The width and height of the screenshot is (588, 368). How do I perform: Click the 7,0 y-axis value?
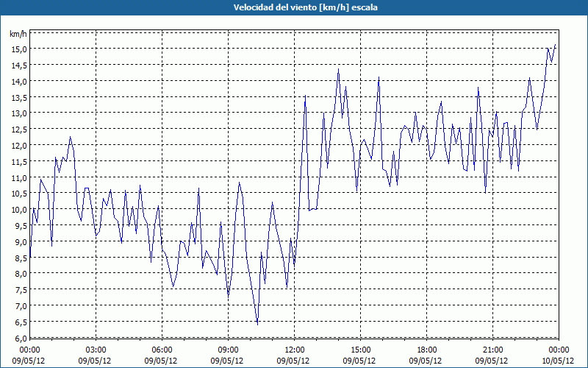click(x=21, y=306)
